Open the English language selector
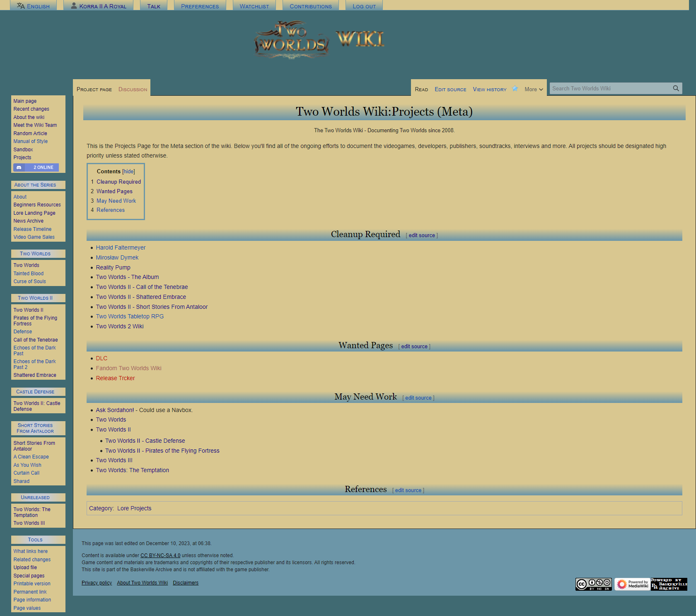 pos(33,6)
